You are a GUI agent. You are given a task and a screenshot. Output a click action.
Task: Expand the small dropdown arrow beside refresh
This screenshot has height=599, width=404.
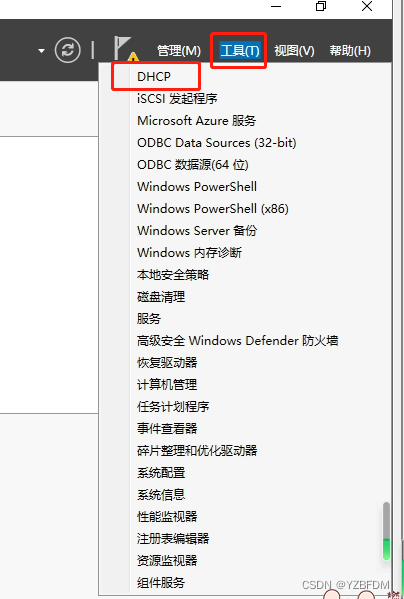[x=41, y=51]
